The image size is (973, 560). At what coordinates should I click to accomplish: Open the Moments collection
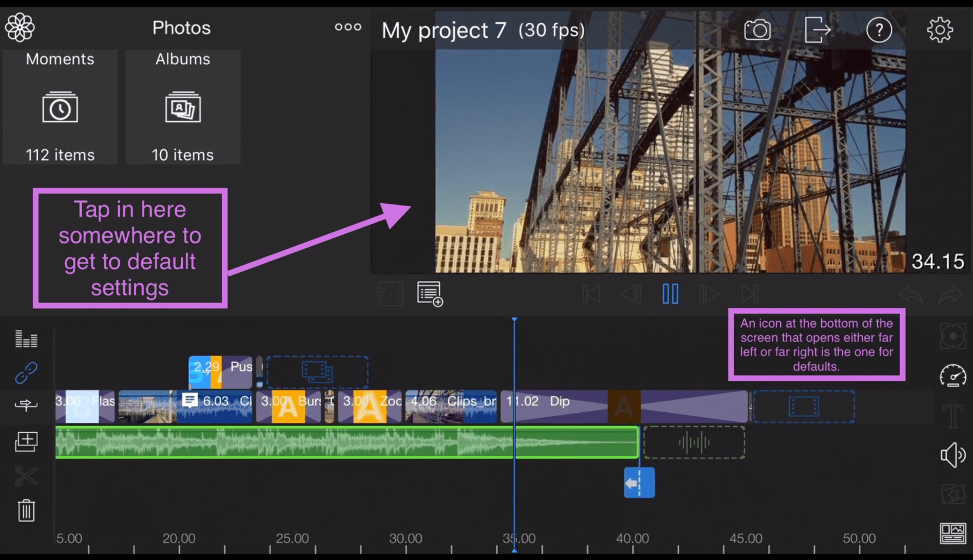(x=60, y=107)
